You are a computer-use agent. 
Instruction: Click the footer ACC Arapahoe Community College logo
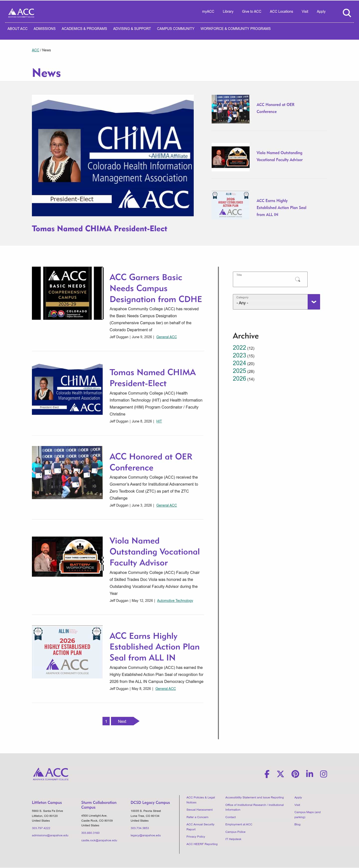[x=51, y=774]
